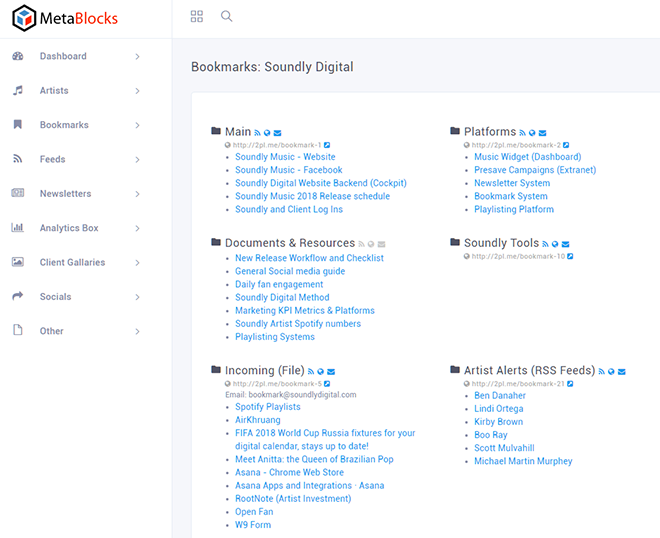Open the Music Widget (Dashboard) link

[528, 157]
